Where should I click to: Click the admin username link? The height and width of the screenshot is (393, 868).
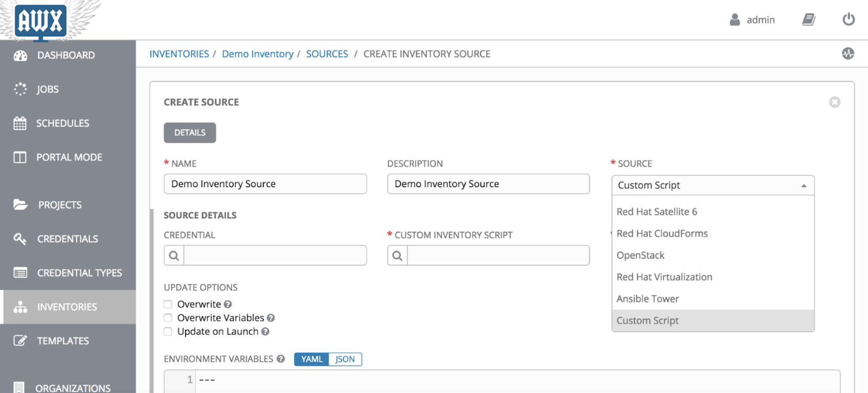pos(761,20)
